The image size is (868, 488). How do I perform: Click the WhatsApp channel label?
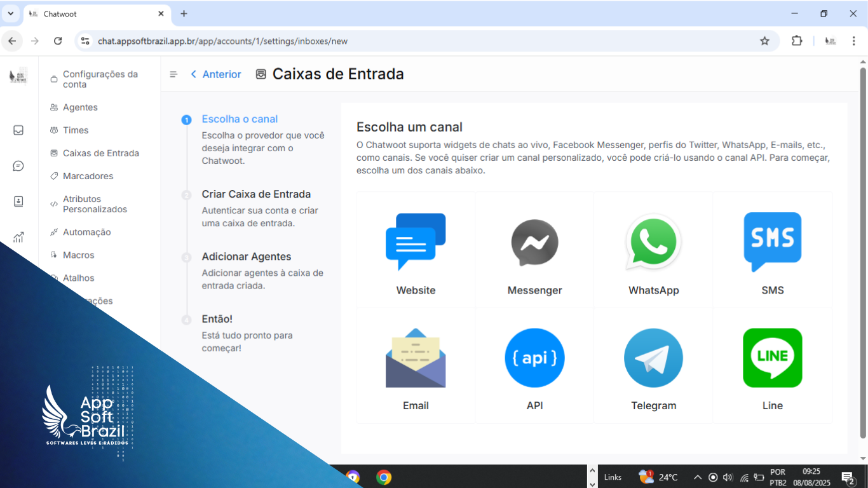[x=653, y=290]
